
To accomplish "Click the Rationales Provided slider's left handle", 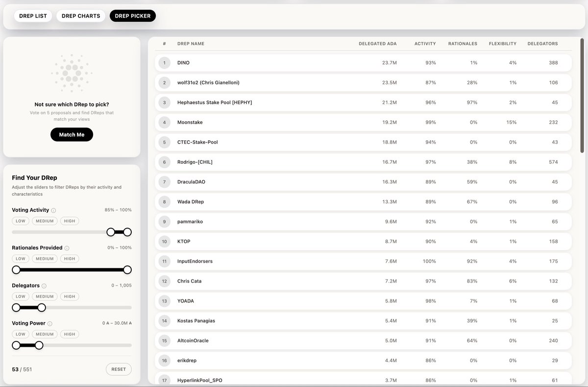I will click(x=16, y=270).
